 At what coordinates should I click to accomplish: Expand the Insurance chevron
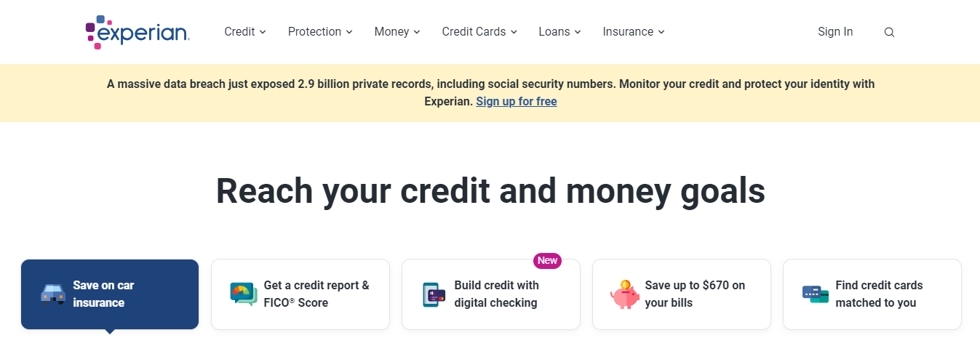point(661,32)
